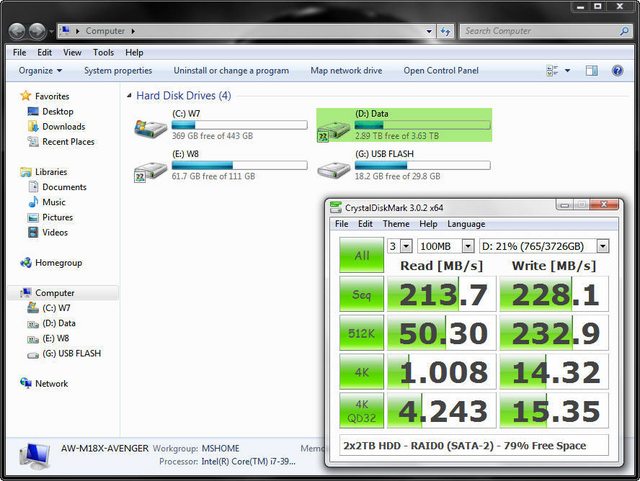
Task: Click Uninstall or change a program
Action: click(x=231, y=71)
